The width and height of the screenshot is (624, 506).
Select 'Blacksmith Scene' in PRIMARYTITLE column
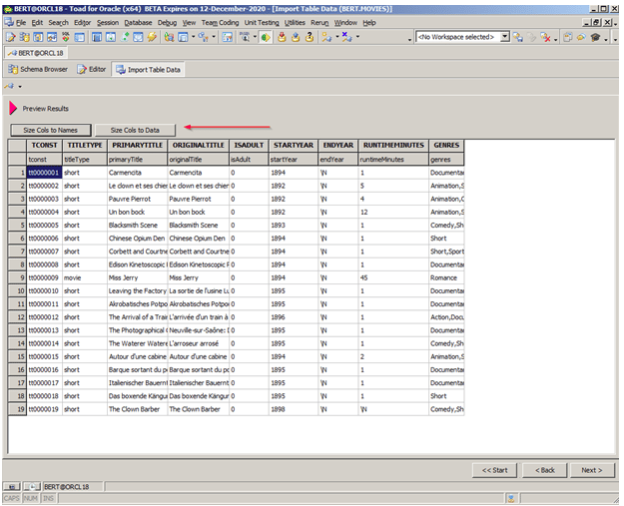coord(137,225)
